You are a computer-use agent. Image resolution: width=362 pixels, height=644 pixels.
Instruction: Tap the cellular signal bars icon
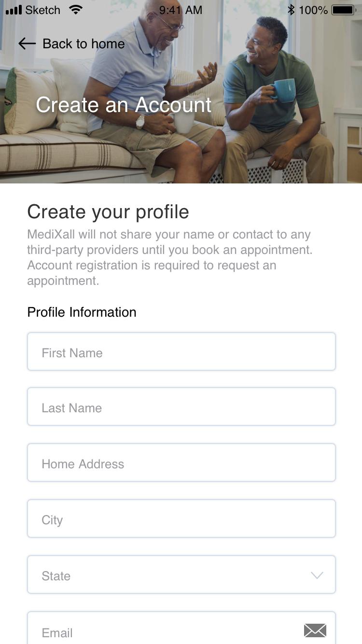pos(14,10)
